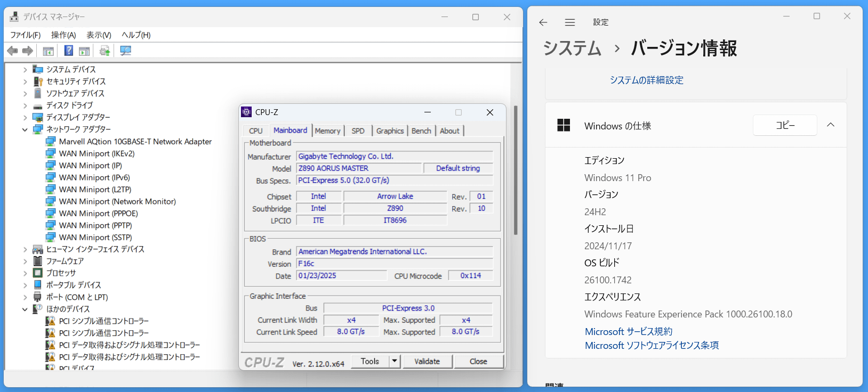Click the コピー button in Settings
Viewport: 868px width, 392px height.
(x=785, y=125)
